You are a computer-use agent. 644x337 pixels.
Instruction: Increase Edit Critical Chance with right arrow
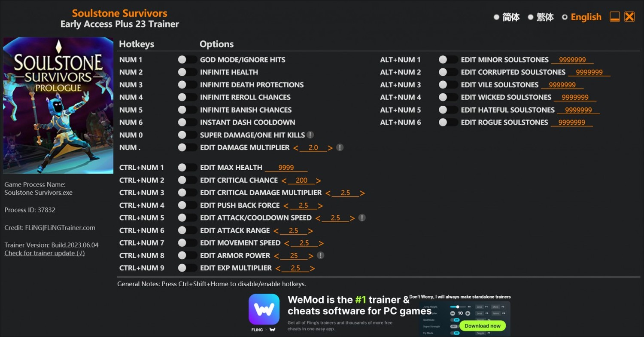pos(318,181)
